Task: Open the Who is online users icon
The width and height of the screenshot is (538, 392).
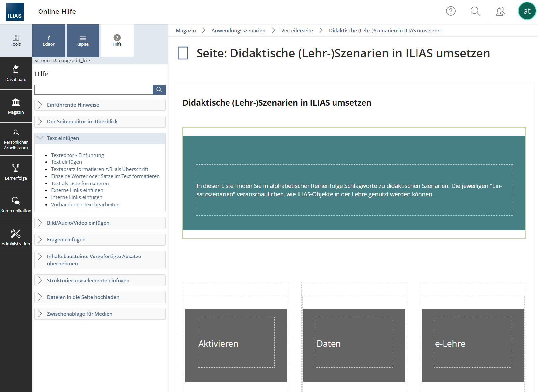Action: [500, 12]
